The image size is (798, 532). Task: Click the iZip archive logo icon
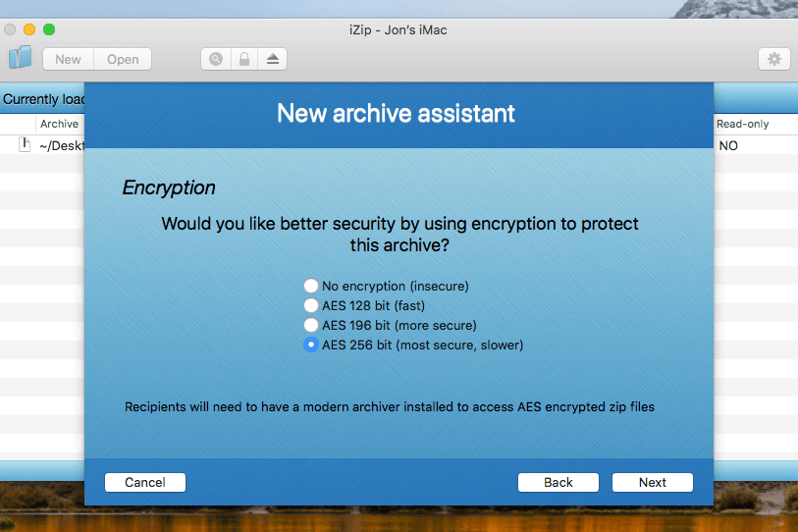tap(20, 58)
